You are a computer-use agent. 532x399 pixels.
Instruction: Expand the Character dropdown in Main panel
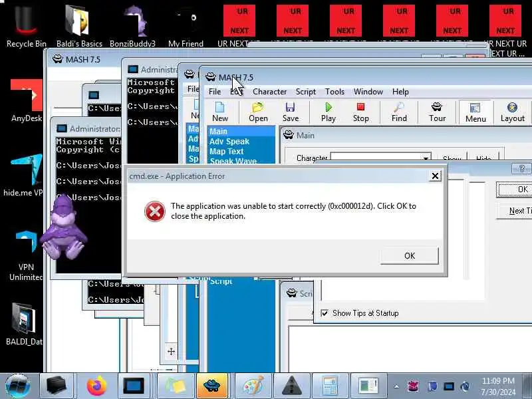(x=425, y=158)
